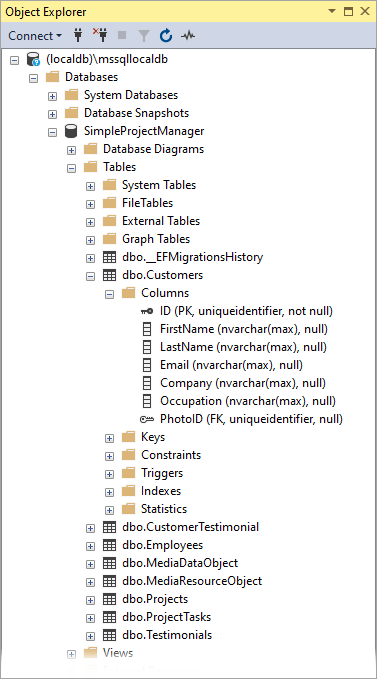Expand the dbo.CustomerTestimonial table
This screenshot has width=377, height=679.
click(90, 528)
